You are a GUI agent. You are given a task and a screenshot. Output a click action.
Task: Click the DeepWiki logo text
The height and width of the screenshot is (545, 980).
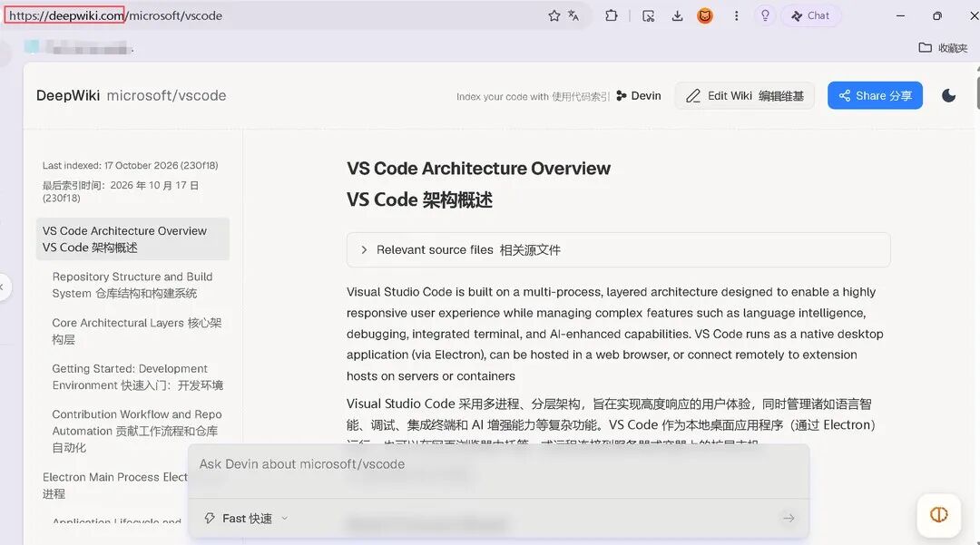[67, 95]
